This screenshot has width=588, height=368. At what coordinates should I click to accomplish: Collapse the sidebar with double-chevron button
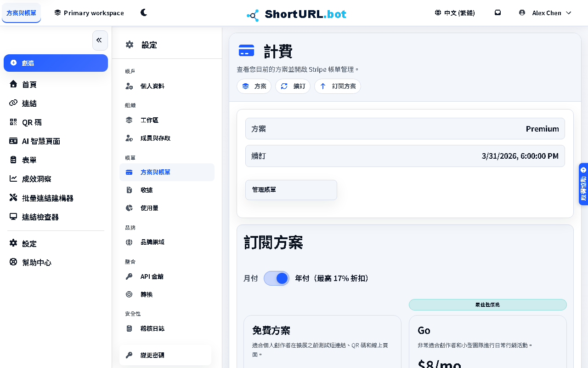(100, 40)
